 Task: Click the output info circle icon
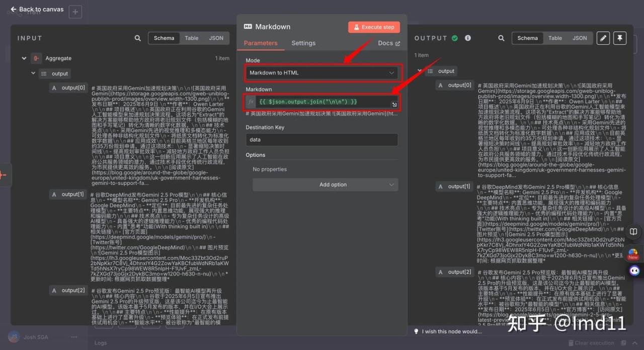pos(468,38)
